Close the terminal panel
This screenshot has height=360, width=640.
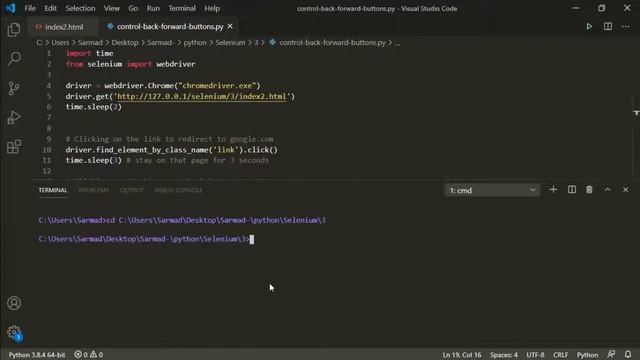pyautogui.click(x=626, y=190)
